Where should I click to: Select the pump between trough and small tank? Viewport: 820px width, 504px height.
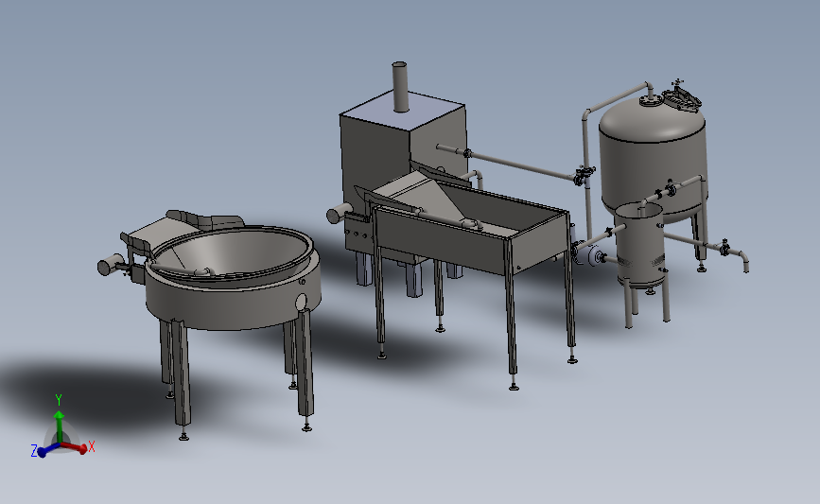point(587,253)
